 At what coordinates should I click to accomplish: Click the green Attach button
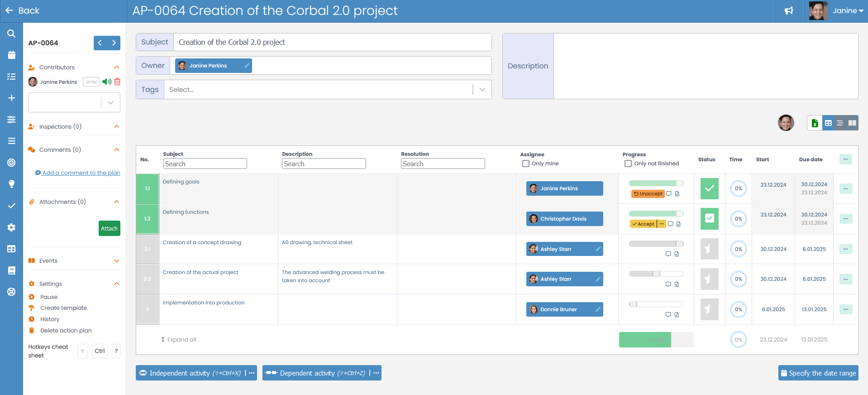[109, 228]
